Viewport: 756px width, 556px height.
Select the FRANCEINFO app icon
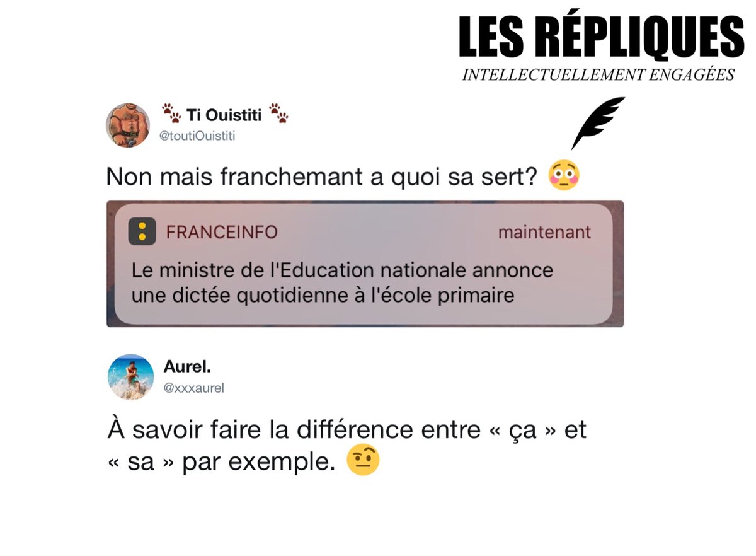(142, 233)
